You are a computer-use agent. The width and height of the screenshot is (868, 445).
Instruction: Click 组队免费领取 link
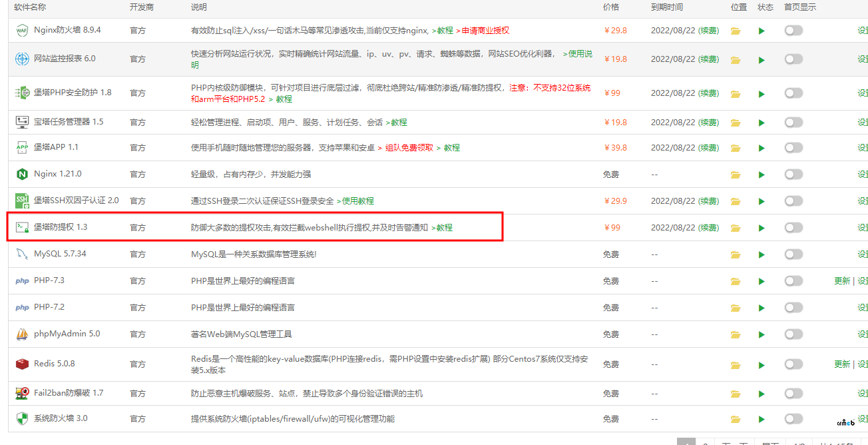tap(405, 147)
